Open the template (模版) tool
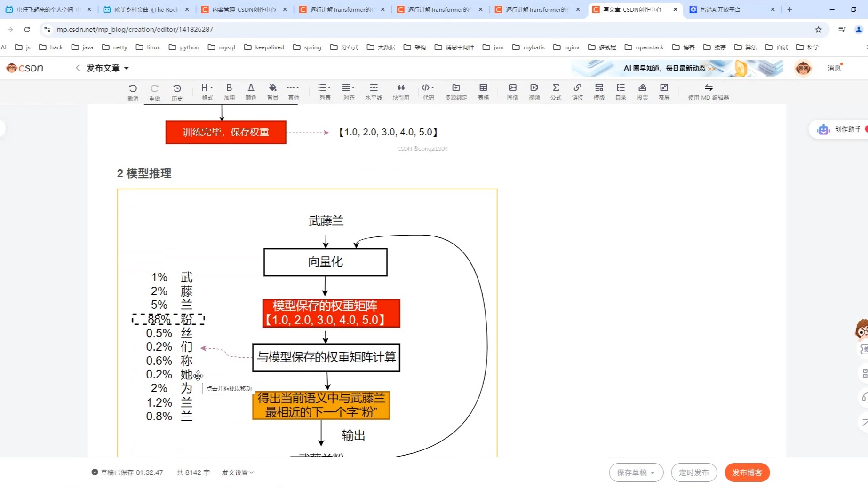 599,92
